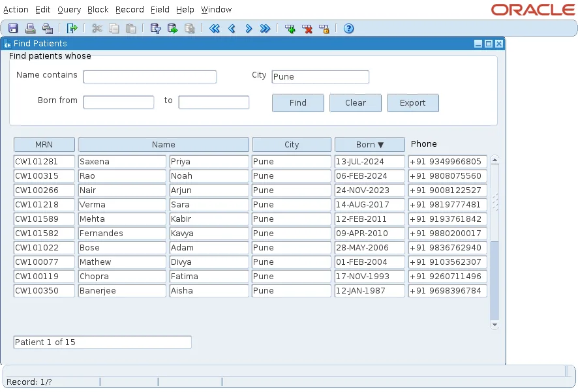This screenshot has width=578, height=392.
Task: Sort by the City column header
Action: coord(292,144)
